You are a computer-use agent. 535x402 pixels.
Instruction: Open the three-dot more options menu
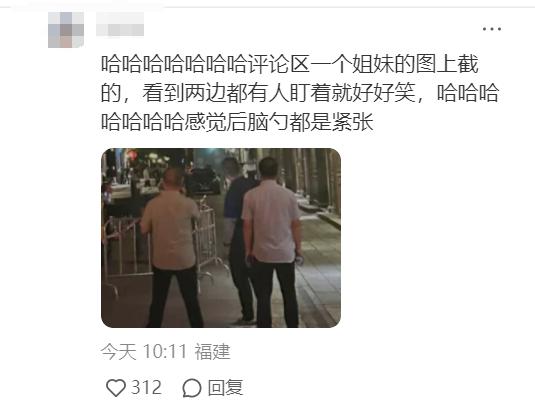[x=492, y=29]
